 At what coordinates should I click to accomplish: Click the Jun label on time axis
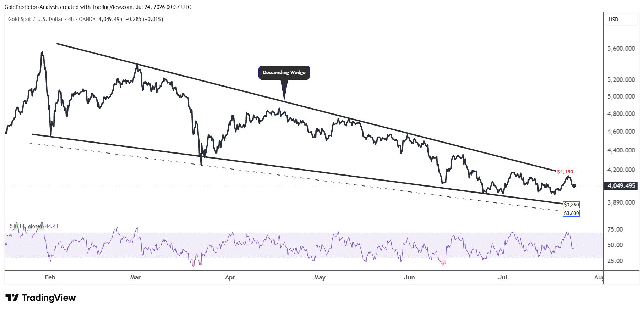[409, 277]
